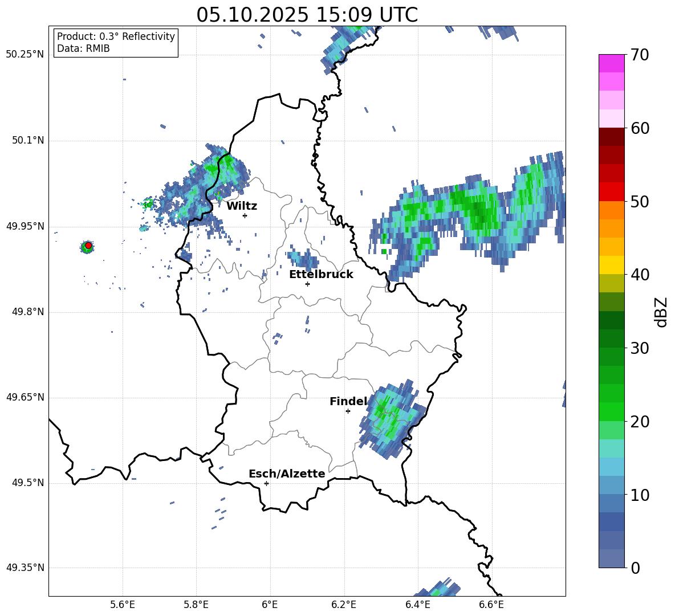Click the Ettelbruck cross location marker

pyautogui.click(x=307, y=284)
